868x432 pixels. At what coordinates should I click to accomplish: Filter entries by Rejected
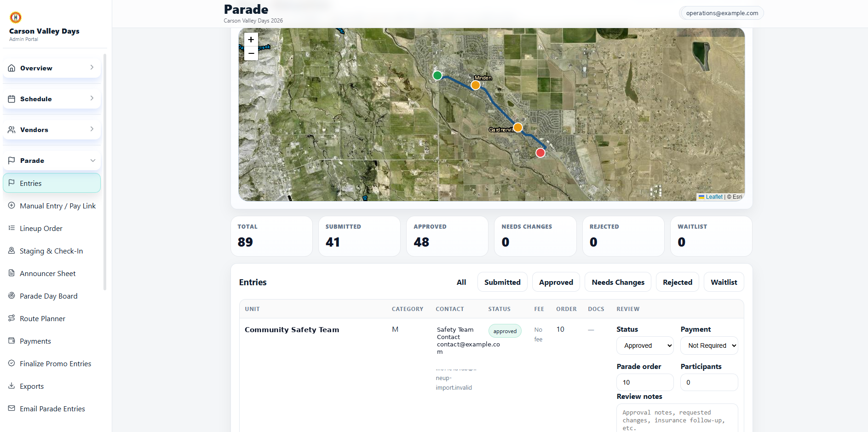(678, 282)
